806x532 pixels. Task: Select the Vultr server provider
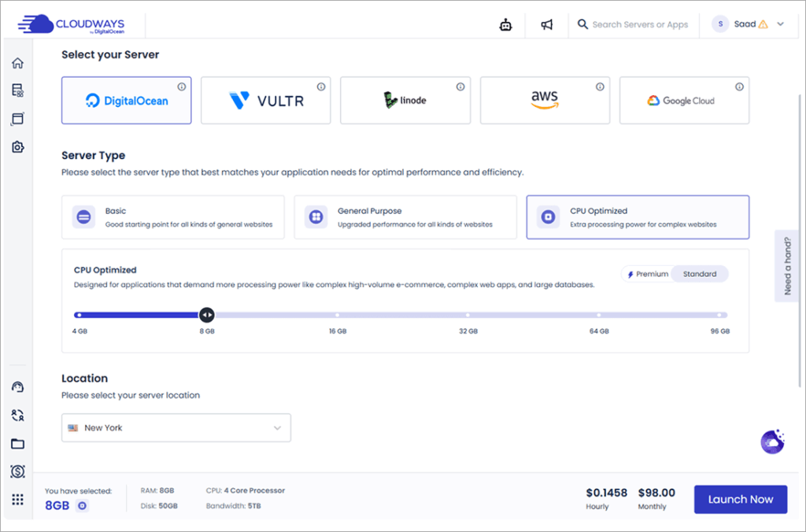(265, 101)
